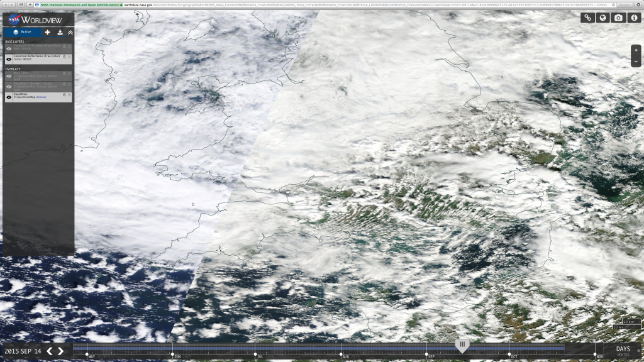This screenshot has height=362, width=644.
Task: Open the map projection globe selector
Action: (x=603, y=18)
